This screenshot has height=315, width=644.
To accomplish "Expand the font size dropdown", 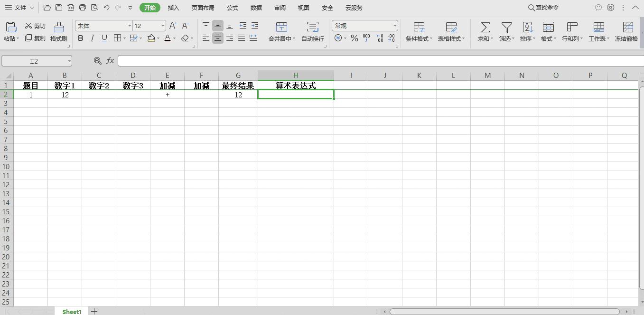I will point(162,26).
